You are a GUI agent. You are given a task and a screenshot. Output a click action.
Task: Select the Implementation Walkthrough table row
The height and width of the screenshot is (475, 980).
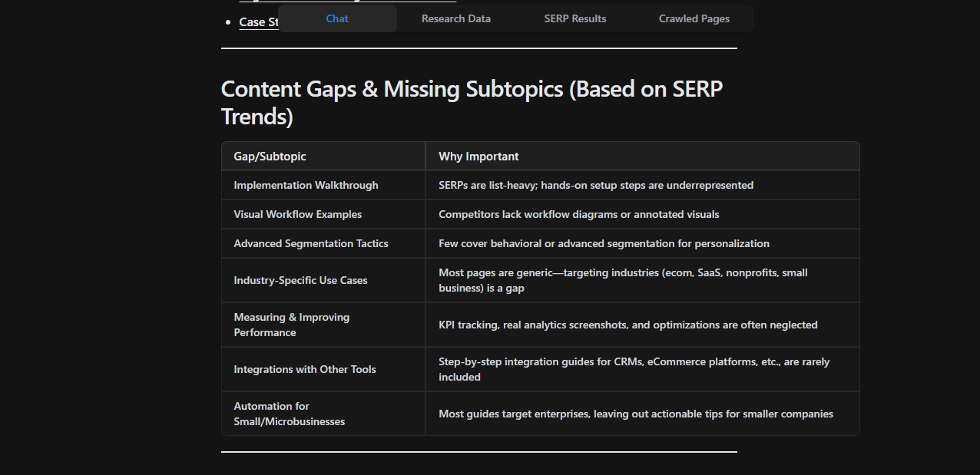click(x=306, y=185)
